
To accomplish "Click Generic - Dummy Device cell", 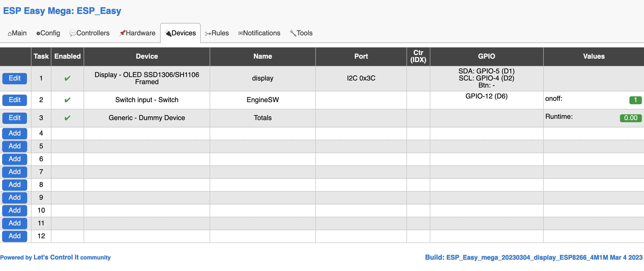I will click(147, 118).
